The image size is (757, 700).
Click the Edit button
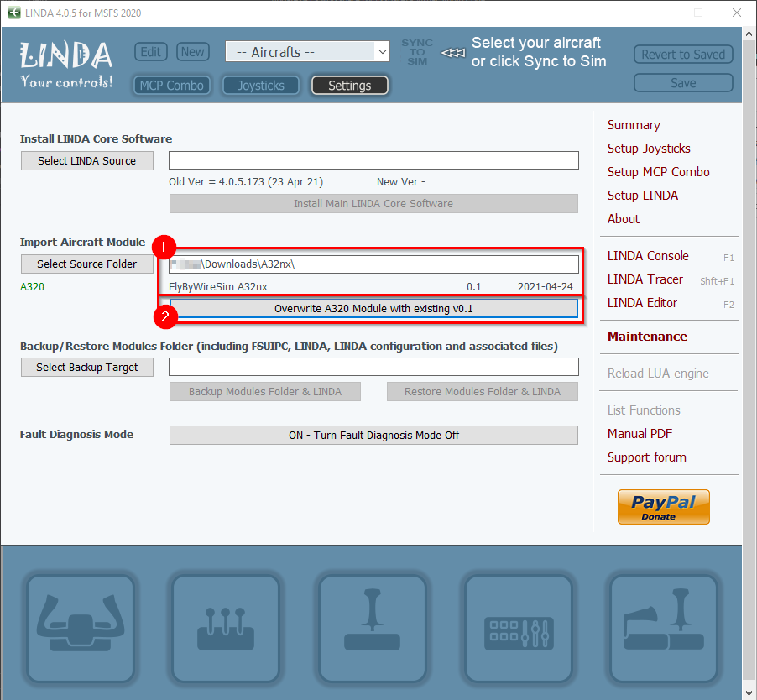[x=150, y=52]
